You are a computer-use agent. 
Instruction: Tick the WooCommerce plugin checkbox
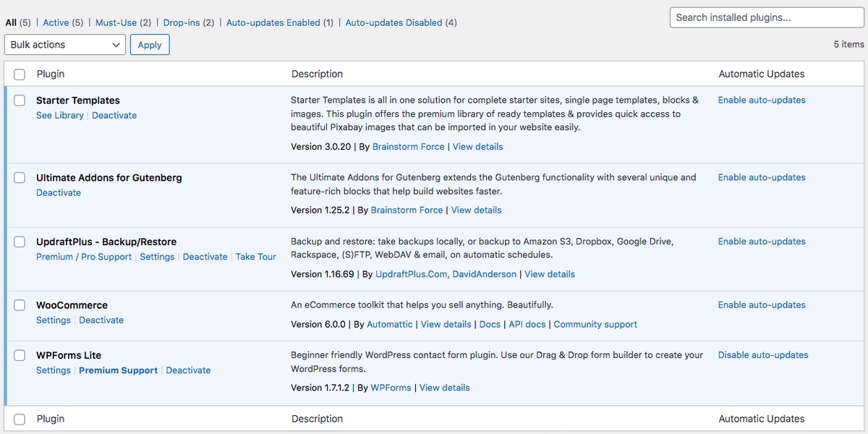tap(20, 305)
